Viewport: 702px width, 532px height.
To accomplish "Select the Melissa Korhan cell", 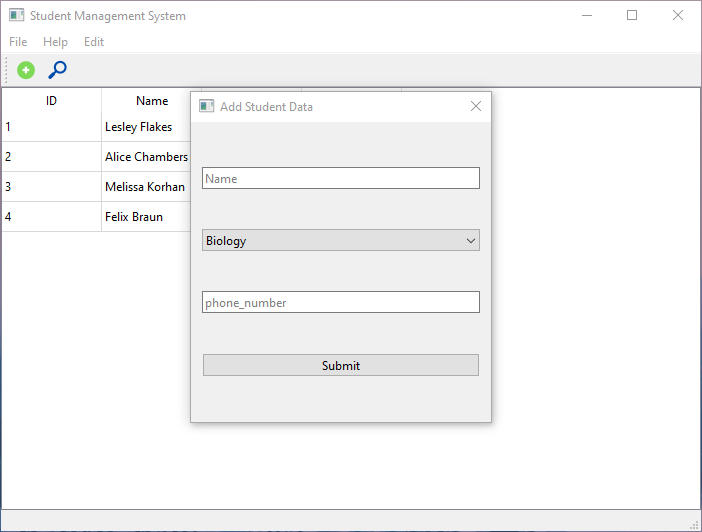I will (x=146, y=187).
